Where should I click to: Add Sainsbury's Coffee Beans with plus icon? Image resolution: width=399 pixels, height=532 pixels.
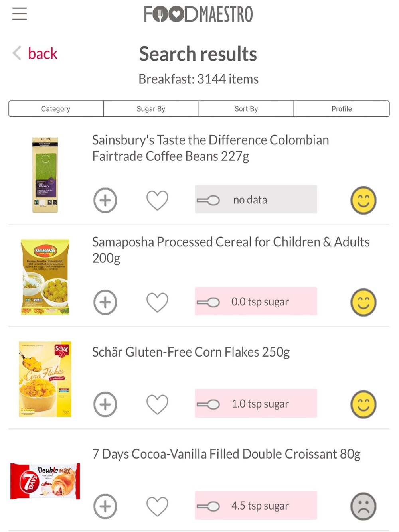click(x=105, y=200)
